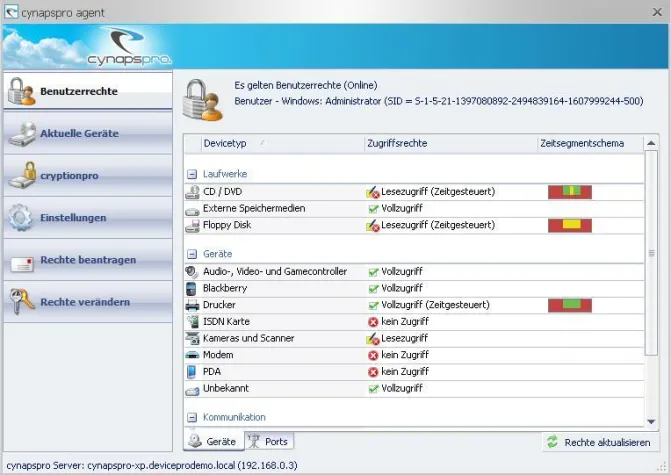Click the red no-access icon for PDA
The image size is (671, 475).
coord(373,372)
